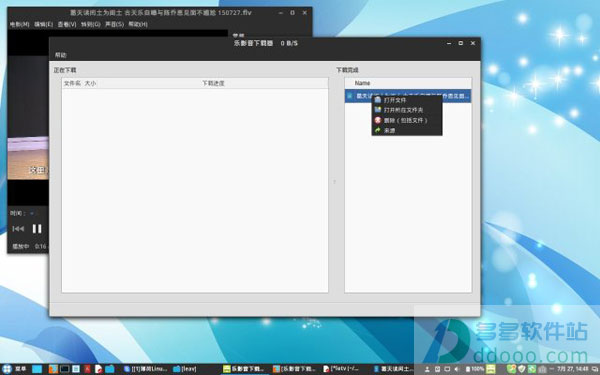Viewport: 600px width, 375px height.
Task: Click the blue show-desktop icon on the taskbar
Action: coord(37,369)
